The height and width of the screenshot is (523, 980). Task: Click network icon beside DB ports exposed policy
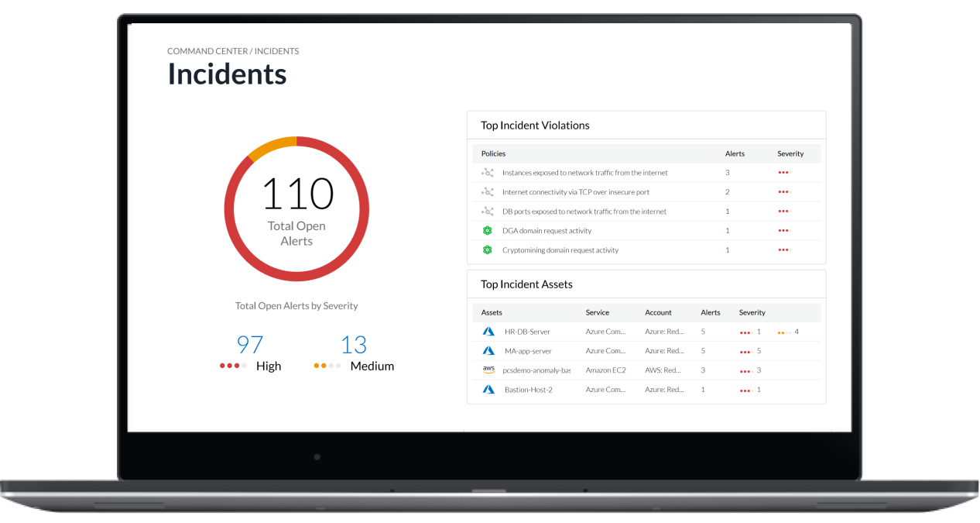[x=487, y=212]
